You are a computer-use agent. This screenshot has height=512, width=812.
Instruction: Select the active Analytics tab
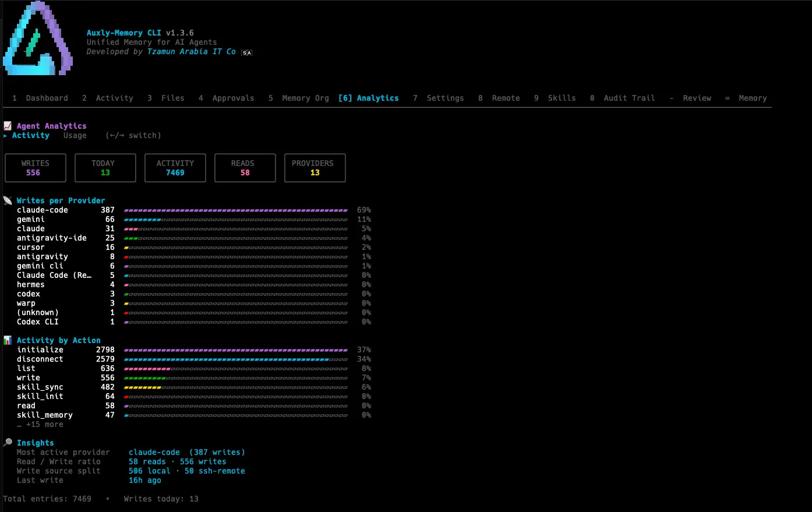coord(369,98)
